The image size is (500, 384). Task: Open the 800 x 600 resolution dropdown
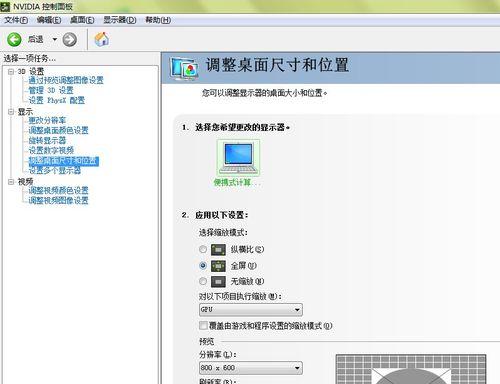[x=251, y=368]
